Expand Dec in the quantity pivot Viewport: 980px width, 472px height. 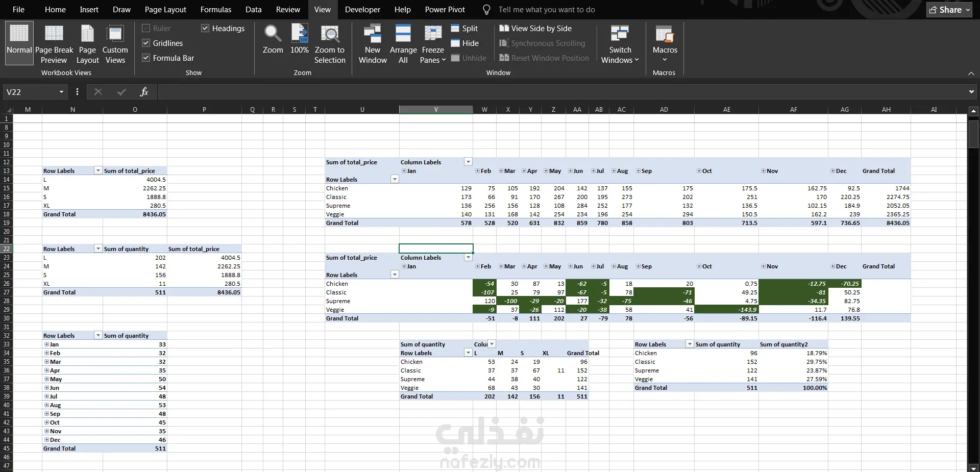pyautogui.click(x=46, y=440)
